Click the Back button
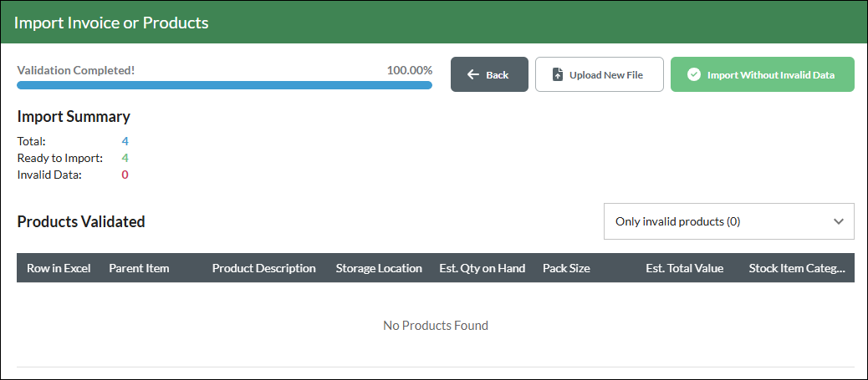This screenshot has width=868, height=380. point(489,74)
